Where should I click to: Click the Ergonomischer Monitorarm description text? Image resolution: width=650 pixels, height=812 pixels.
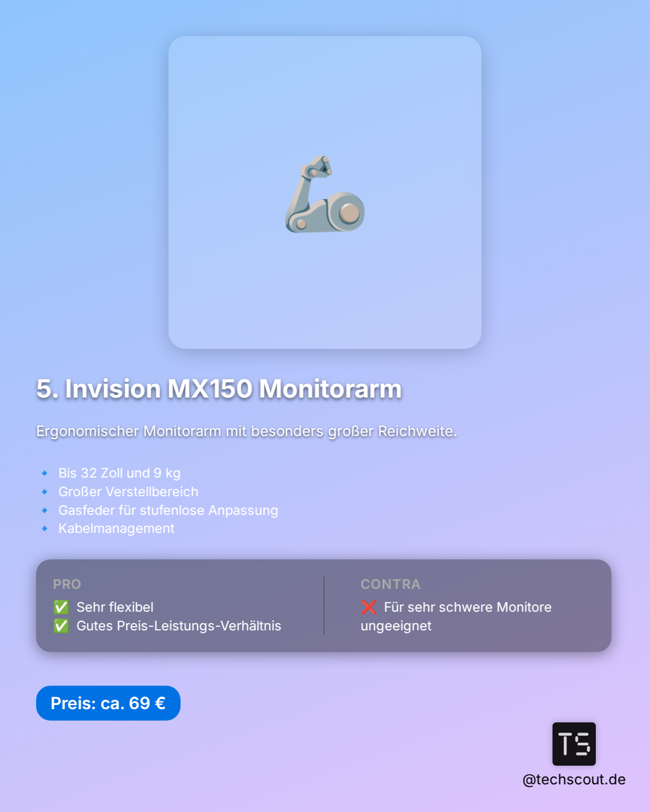pyautogui.click(x=246, y=431)
